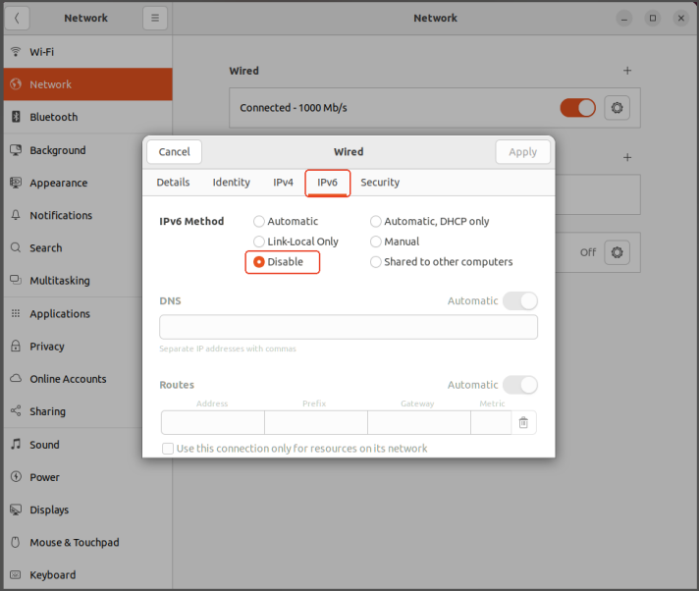Viewport: 700px width, 591px height.
Task: Open gear settings next to Off label
Action: click(617, 252)
